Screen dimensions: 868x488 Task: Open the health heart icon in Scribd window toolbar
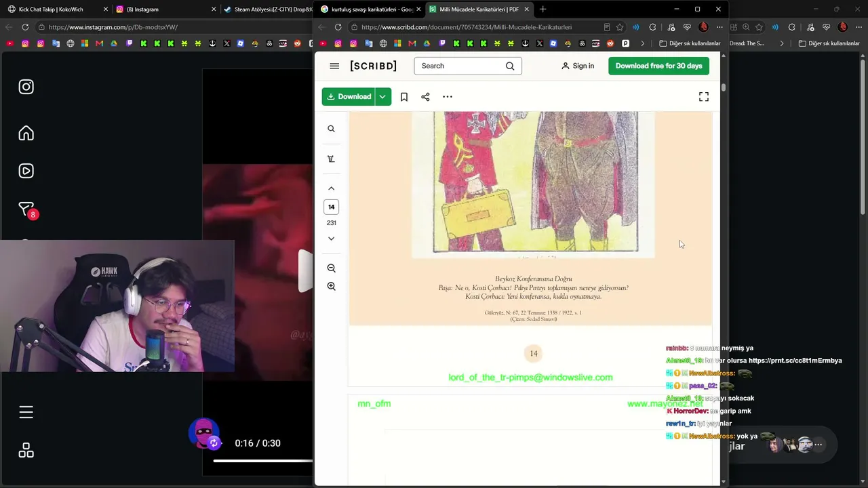point(687,27)
